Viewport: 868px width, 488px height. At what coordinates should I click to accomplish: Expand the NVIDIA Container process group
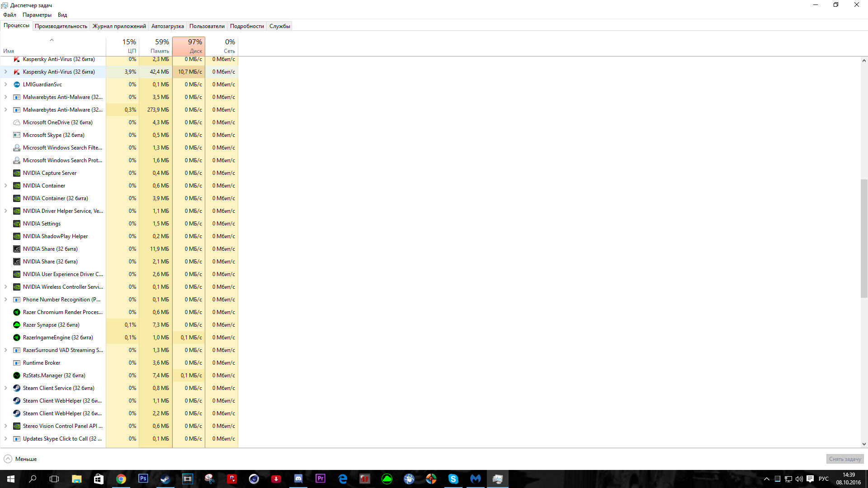click(x=6, y=186)
